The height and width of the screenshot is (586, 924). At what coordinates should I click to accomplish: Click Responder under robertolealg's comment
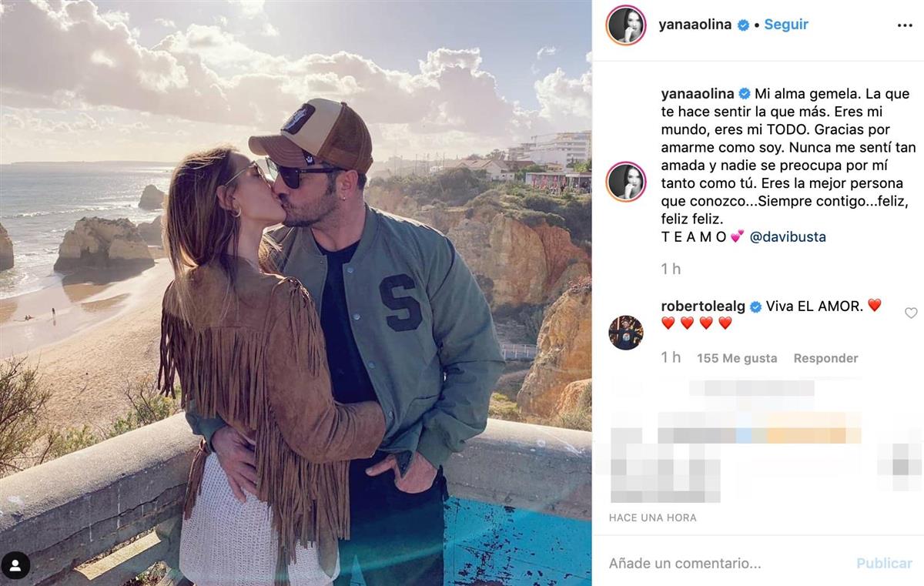click(825, 358)
